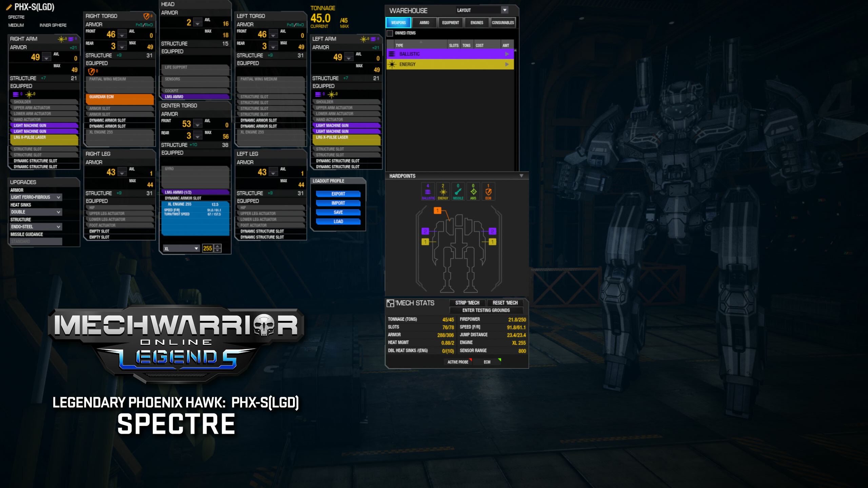Switch to the Consumables warehouse tab
The image size is (868, 488).
tap(503, 22)
